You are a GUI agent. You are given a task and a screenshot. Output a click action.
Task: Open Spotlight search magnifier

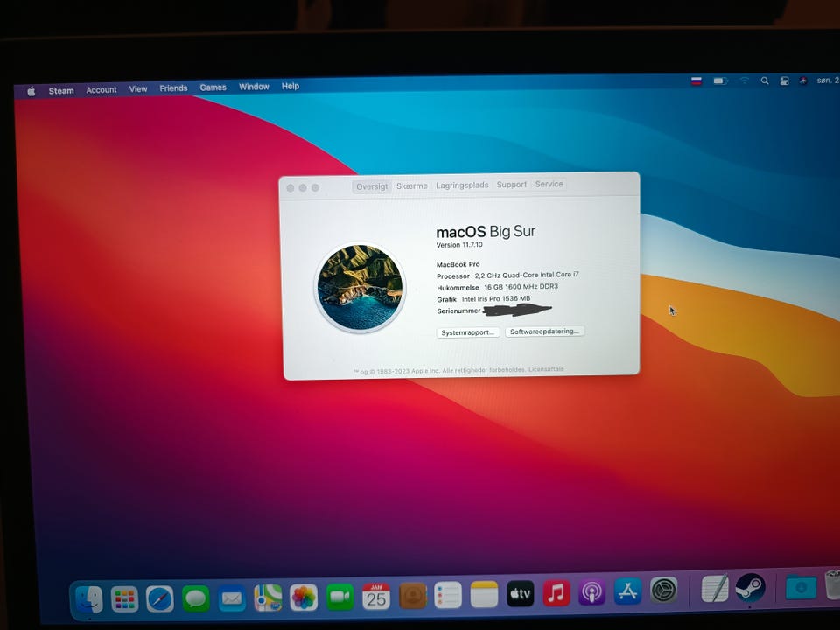click(x=765, y=80)
